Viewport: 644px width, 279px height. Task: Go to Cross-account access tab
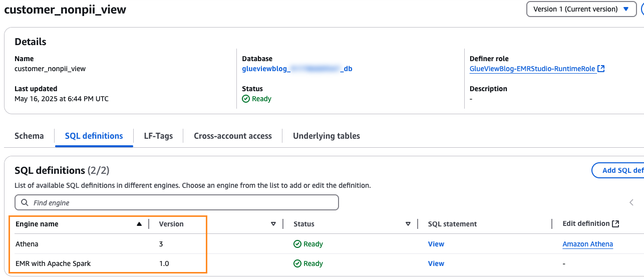(233, 136)
